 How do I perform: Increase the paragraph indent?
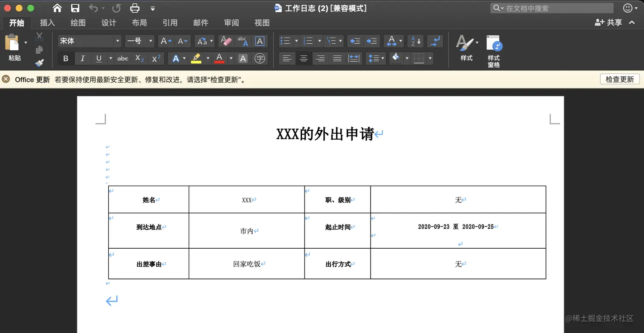coord(371,41)
